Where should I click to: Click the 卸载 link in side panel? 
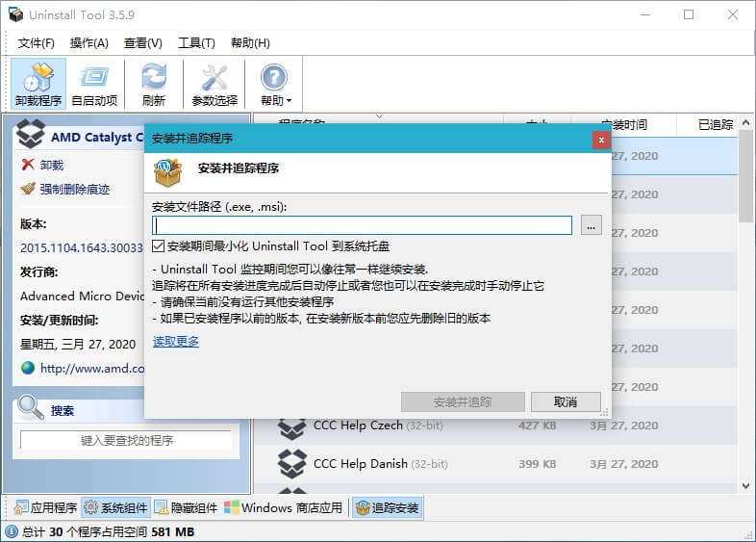click(x=52, y=165)
